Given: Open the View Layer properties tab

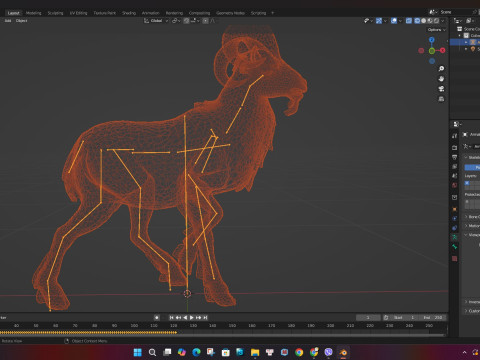Looking at the screenshot, I should click(x=455, y=166).
